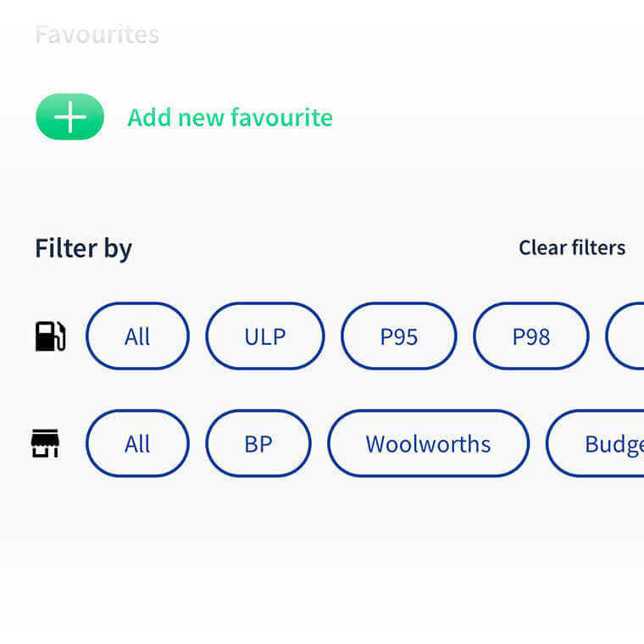Enable the P95 fuel filter

pos(398,336)
